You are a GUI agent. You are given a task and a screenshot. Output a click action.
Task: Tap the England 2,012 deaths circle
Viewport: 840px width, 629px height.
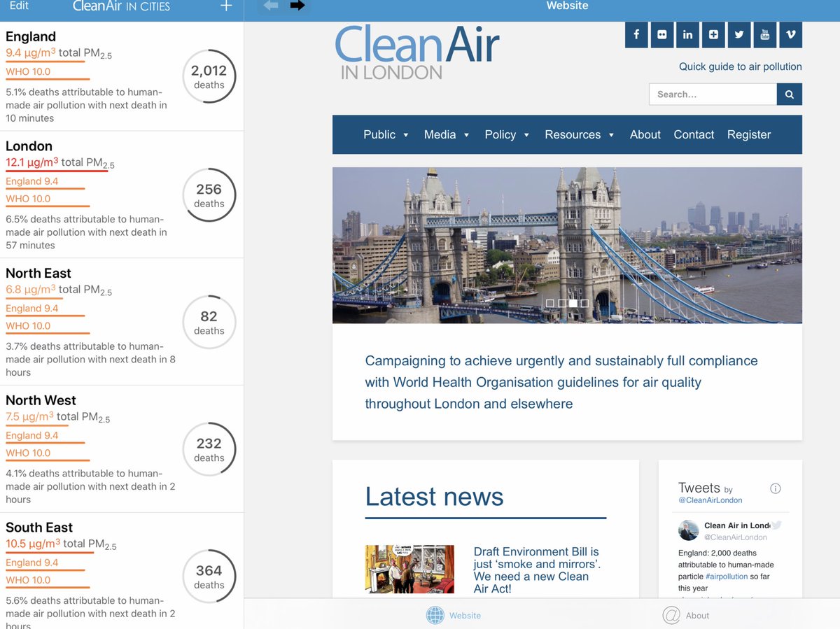(209, 77)
